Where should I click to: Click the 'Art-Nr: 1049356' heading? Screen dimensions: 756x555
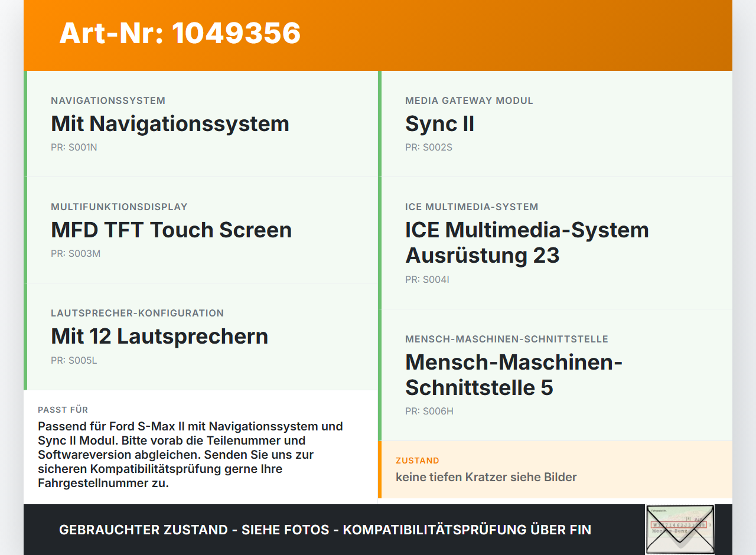[180, 33]
